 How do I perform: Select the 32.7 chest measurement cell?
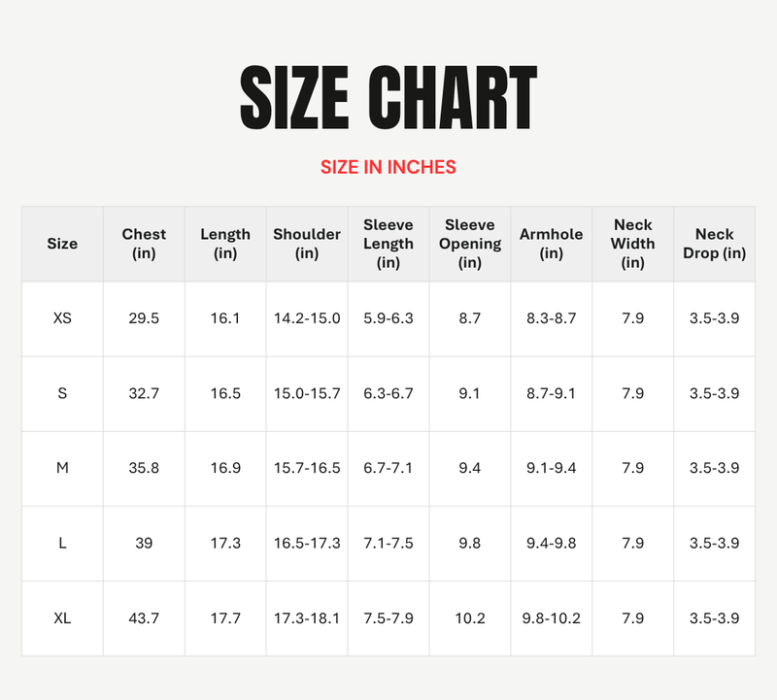coord(144,393)
